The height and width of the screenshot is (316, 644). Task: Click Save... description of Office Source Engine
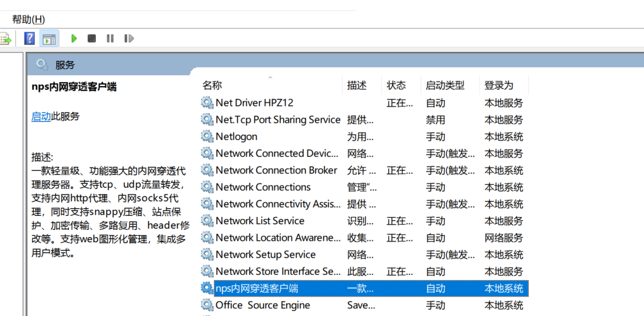[x=361, y=305]
